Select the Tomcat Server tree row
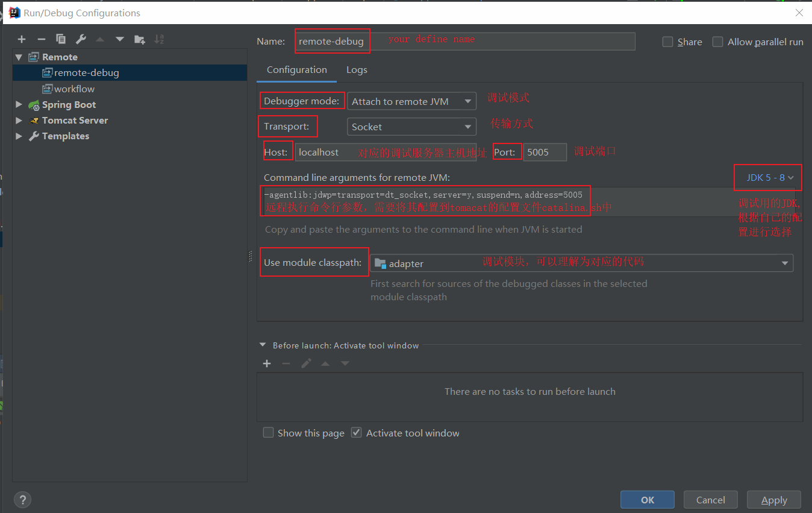Image resolution: width=812 pixels, height=513 pixels. (x=130, y=121)
